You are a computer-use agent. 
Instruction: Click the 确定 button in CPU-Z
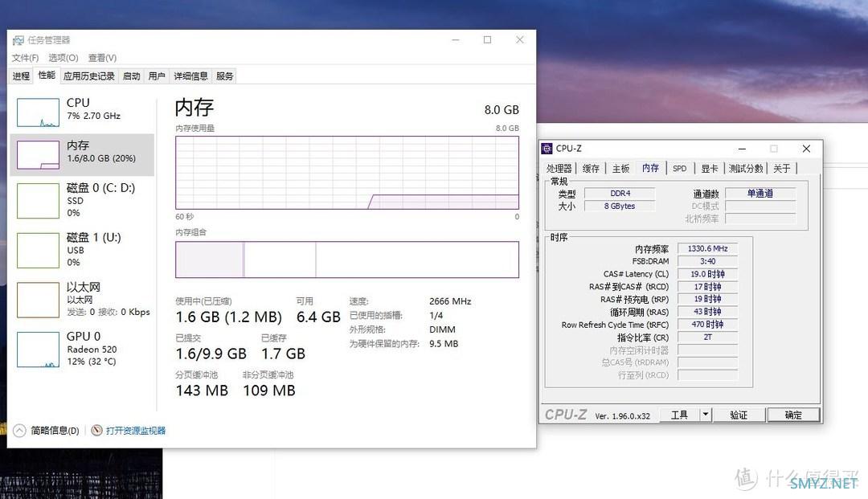tap(793, 415)
